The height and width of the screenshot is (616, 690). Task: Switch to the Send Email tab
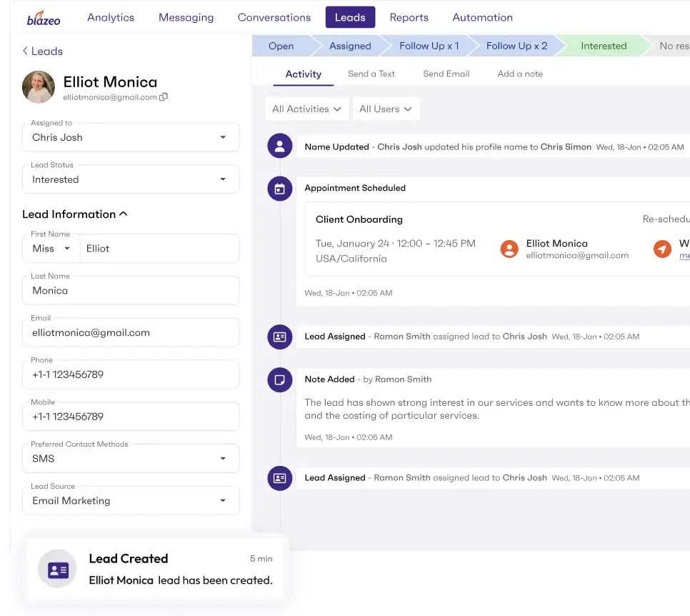click(446, 74)
